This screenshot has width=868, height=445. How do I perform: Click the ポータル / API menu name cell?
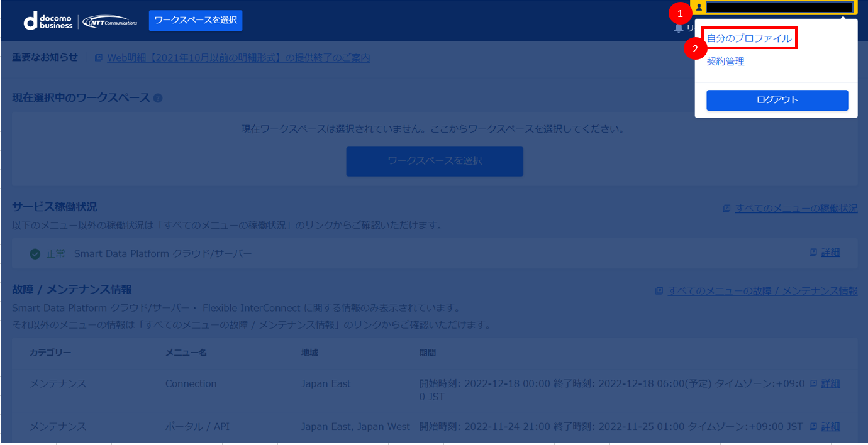[198, 426]
